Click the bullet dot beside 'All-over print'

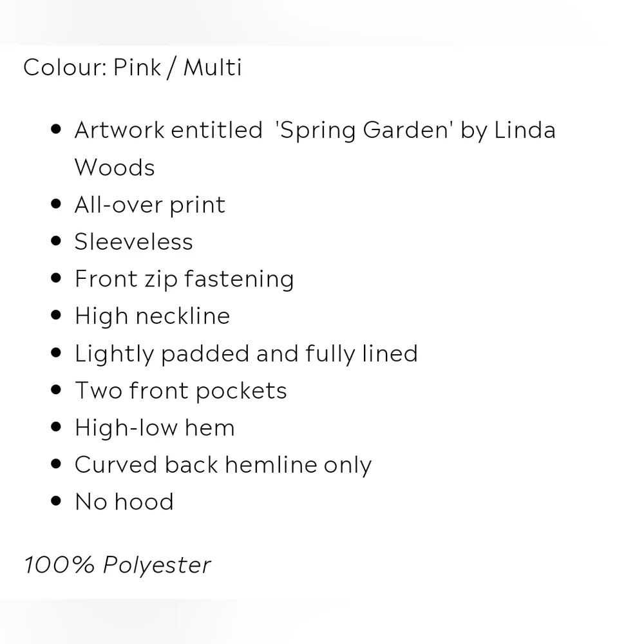(x=56, y=204)
